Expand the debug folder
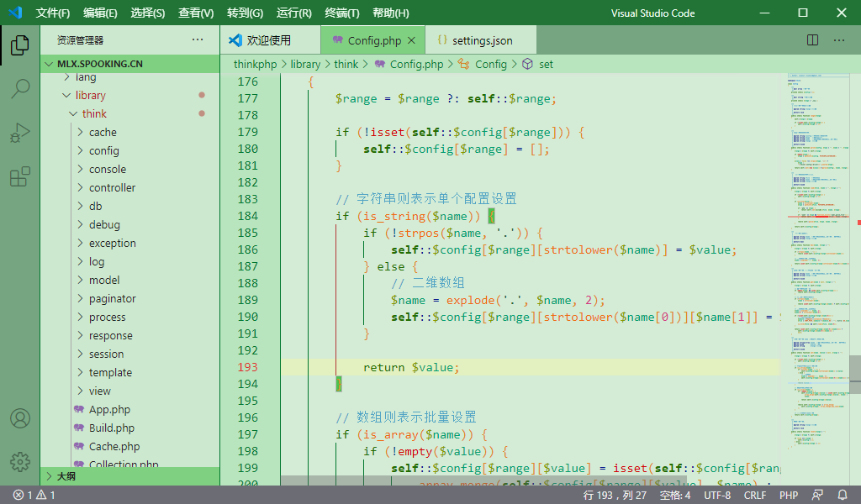Viewport: 861px width, 504px height. [x=130, y=225]
